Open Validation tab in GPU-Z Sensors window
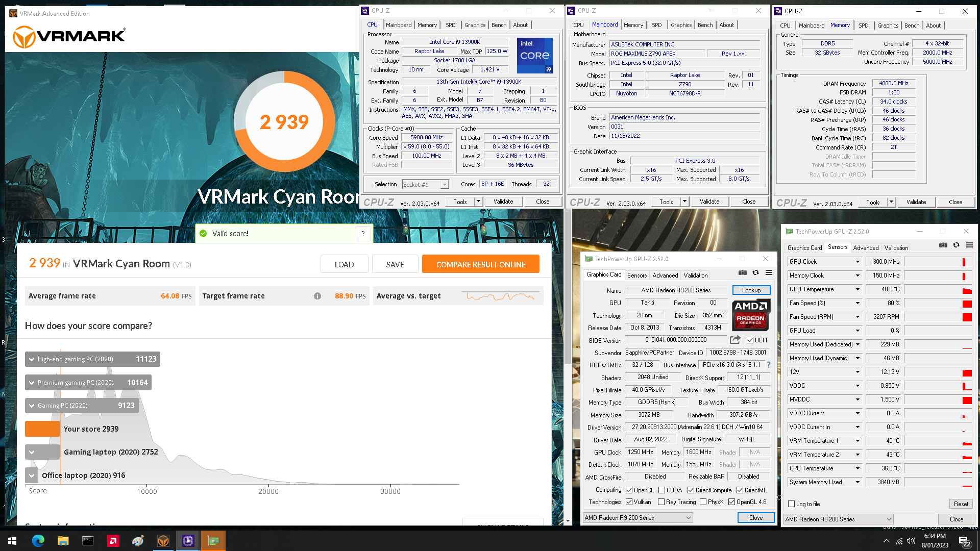The width and height of the screenshot is (980, 551). (x=896, y=247)
